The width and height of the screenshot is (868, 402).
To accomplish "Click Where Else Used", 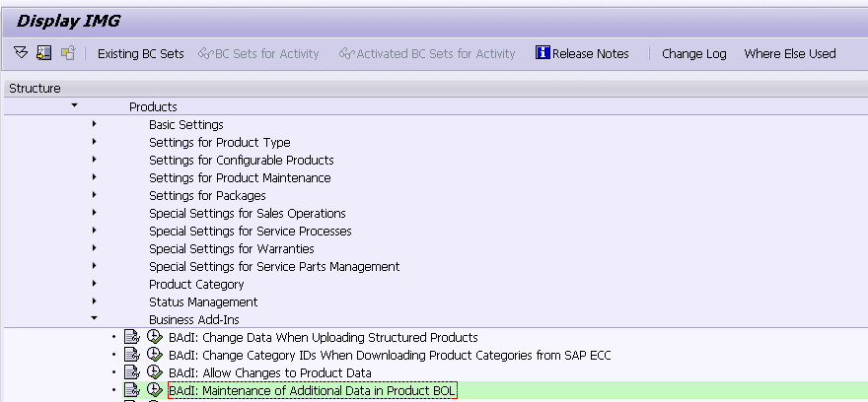I will (x=789, y=54).
